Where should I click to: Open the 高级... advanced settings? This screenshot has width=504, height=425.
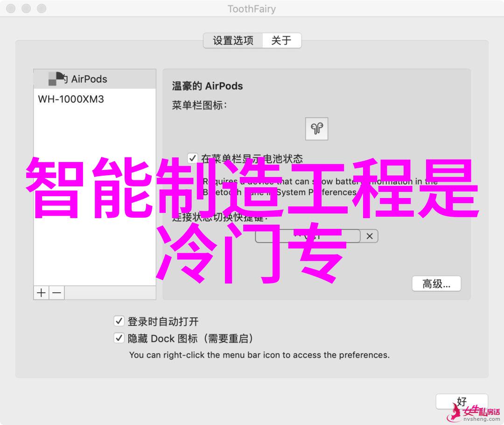[436, 284]
